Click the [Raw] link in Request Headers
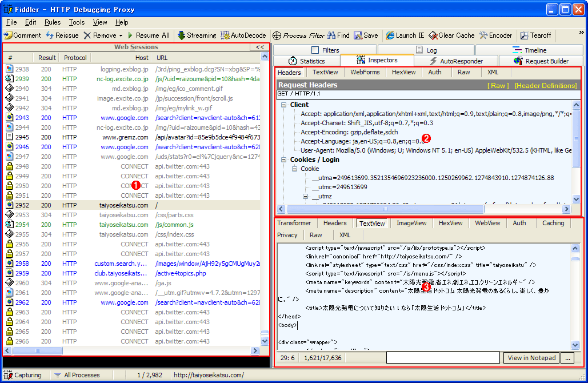The image size is (588, 383). [498, 86]
